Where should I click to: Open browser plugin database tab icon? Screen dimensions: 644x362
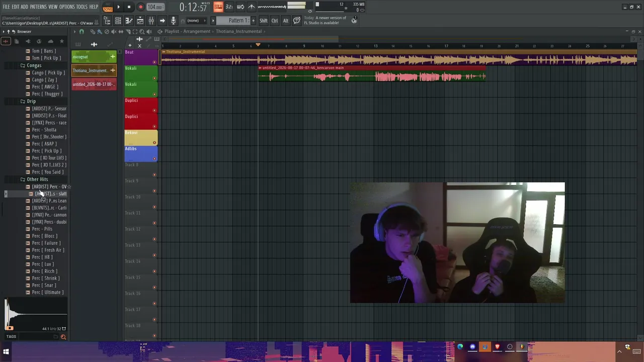pyautogui.click(x=28, y=41)
